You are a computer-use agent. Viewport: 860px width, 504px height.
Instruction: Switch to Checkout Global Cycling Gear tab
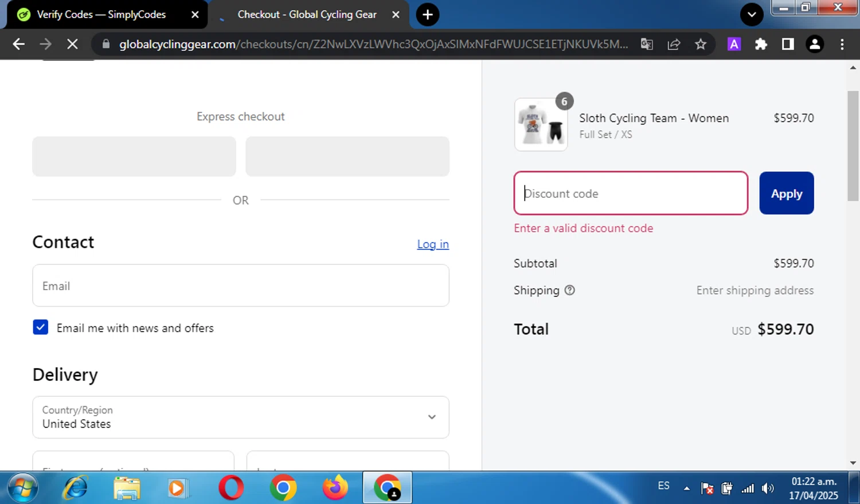tap(307, 14)
